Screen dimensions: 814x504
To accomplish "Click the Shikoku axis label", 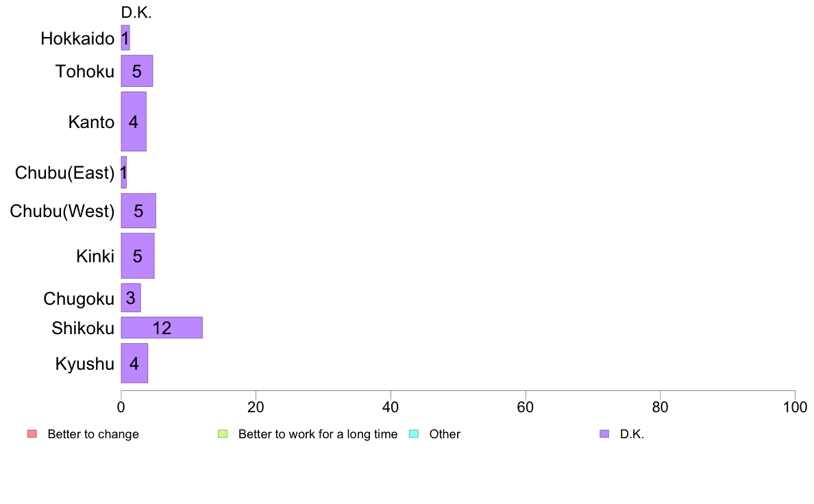I will tap(83, 328).
